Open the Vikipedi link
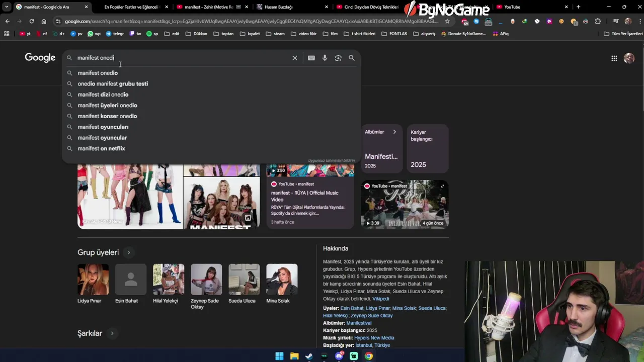This screenshot has width=644, height=362. 381,299
